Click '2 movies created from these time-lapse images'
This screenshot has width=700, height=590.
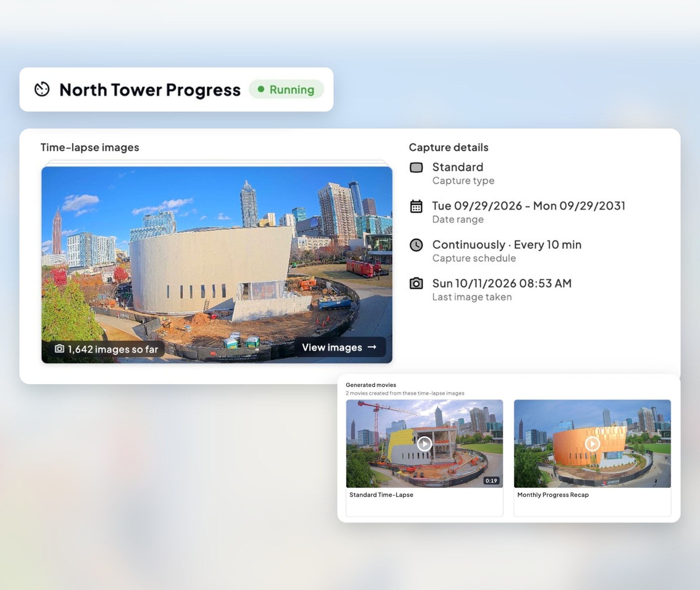(x=405, y=393)
